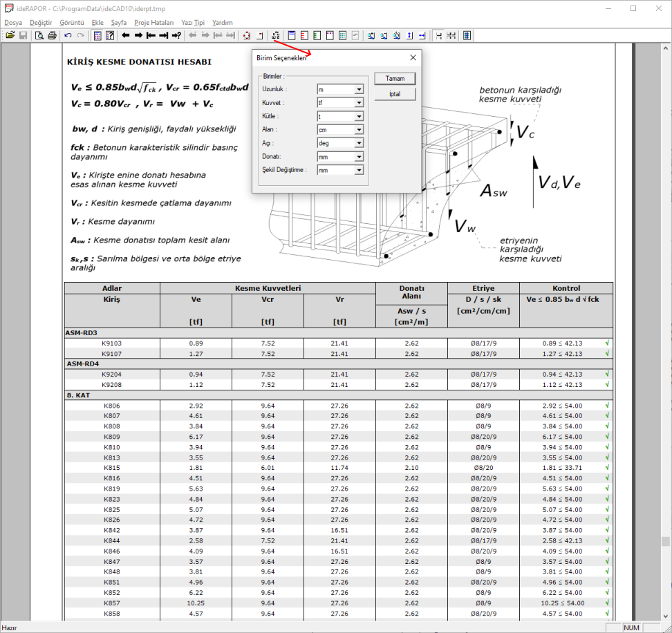Click the page with question mark icon

110,35
